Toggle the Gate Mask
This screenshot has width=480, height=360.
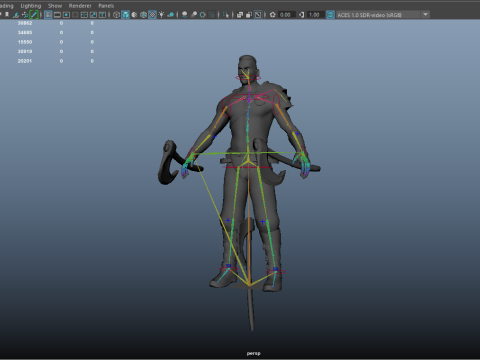point(75,15)
